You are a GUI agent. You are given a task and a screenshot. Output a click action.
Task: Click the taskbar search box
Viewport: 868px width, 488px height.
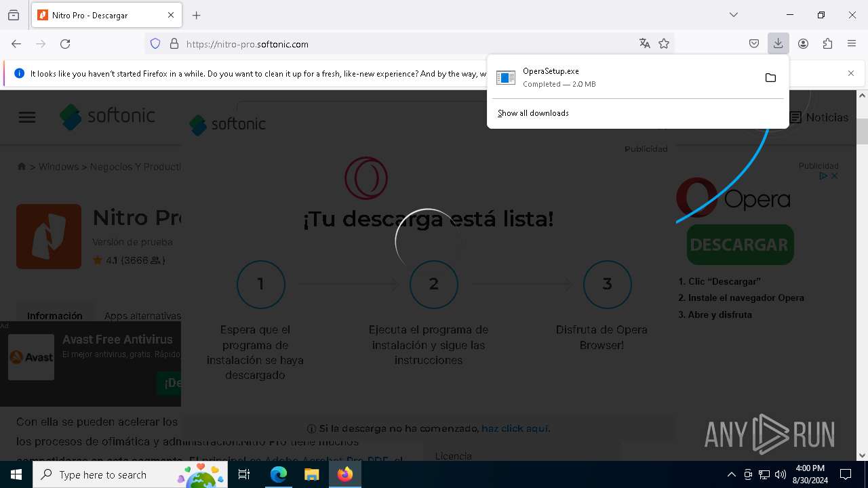(x=130, y=474)
